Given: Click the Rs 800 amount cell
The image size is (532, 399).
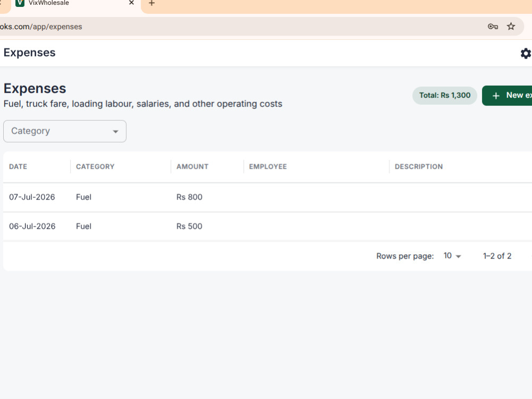Looking at the screenshot, I should point(189,197).
